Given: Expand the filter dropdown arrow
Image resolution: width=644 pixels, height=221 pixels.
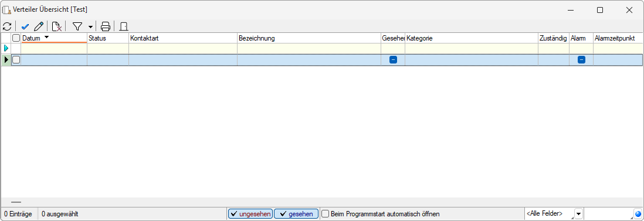Looking at the screenshot, I should 90,27.
